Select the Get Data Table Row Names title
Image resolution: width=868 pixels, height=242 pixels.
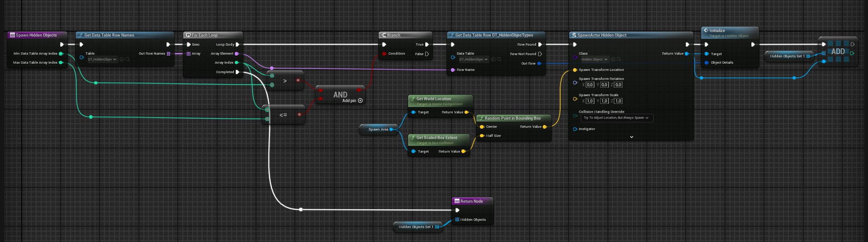pos(109,35)
